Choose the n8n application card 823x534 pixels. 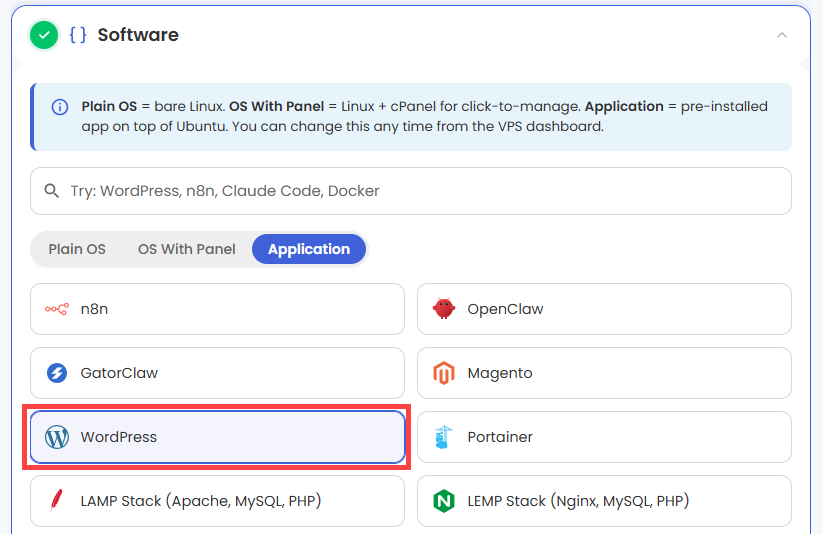click(217, 309)
